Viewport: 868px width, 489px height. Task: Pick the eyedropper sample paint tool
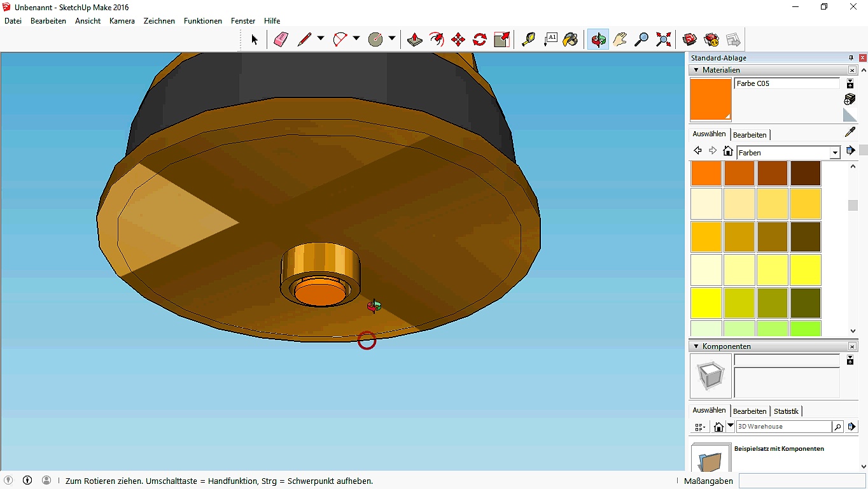coord(850,132)
